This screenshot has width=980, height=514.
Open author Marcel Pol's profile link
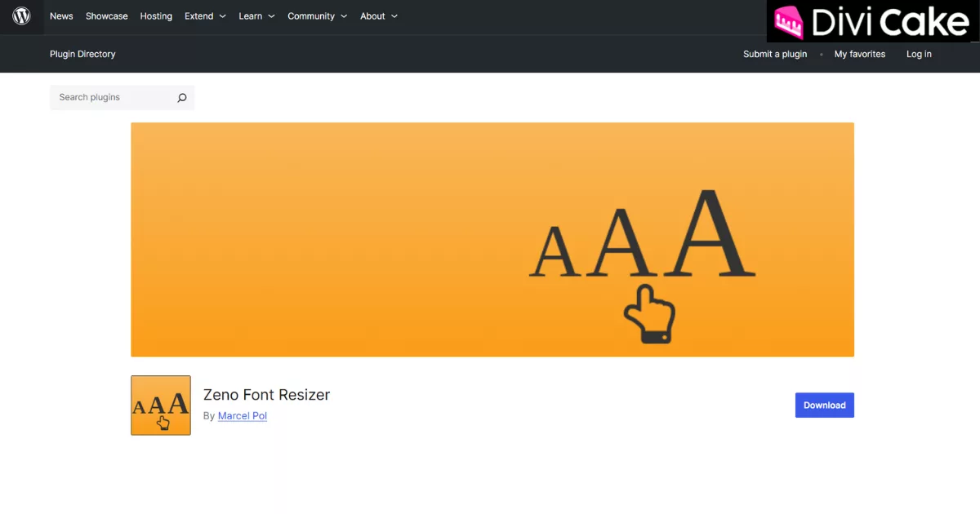click(243, 416)
